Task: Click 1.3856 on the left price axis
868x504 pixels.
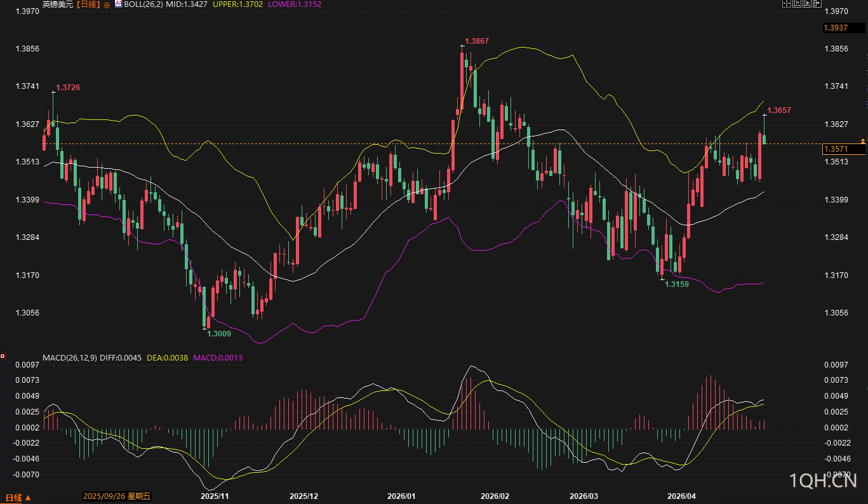Action: coord(27,49)
